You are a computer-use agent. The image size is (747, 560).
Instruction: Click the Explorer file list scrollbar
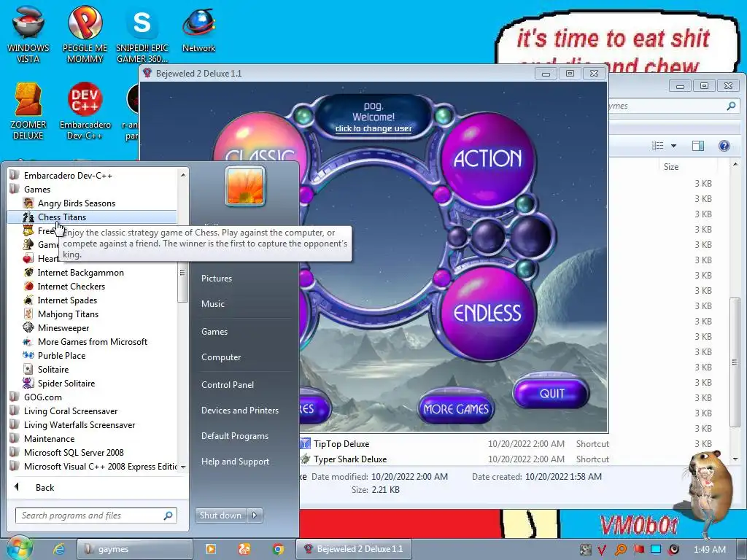[735, 363]
